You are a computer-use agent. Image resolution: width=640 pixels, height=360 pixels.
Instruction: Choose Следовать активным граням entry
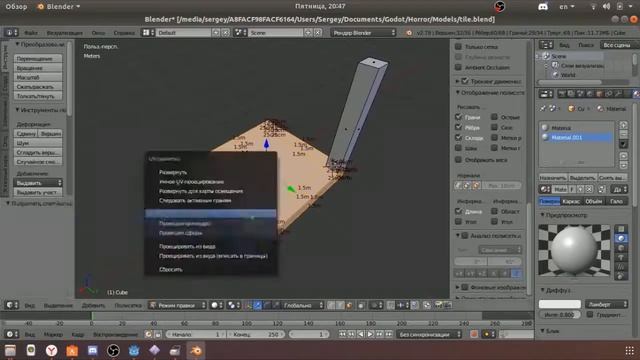[x=195, y=200]
